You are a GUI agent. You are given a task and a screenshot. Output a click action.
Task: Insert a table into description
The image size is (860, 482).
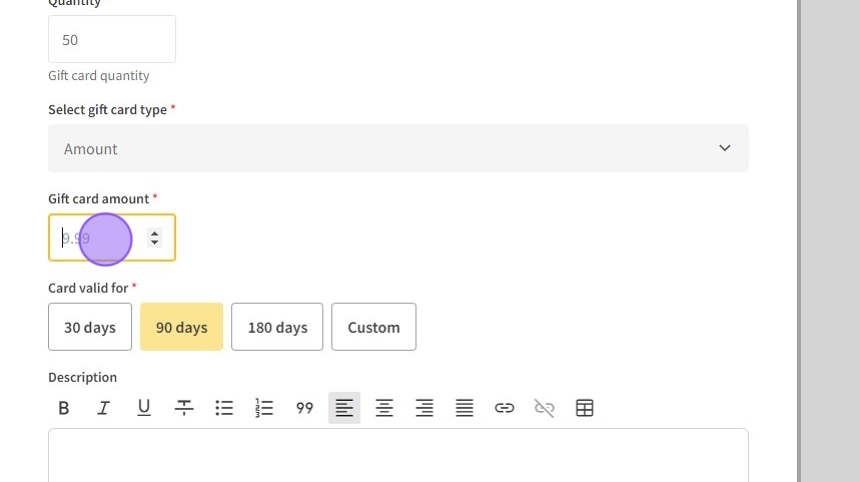tap(585, 408)
